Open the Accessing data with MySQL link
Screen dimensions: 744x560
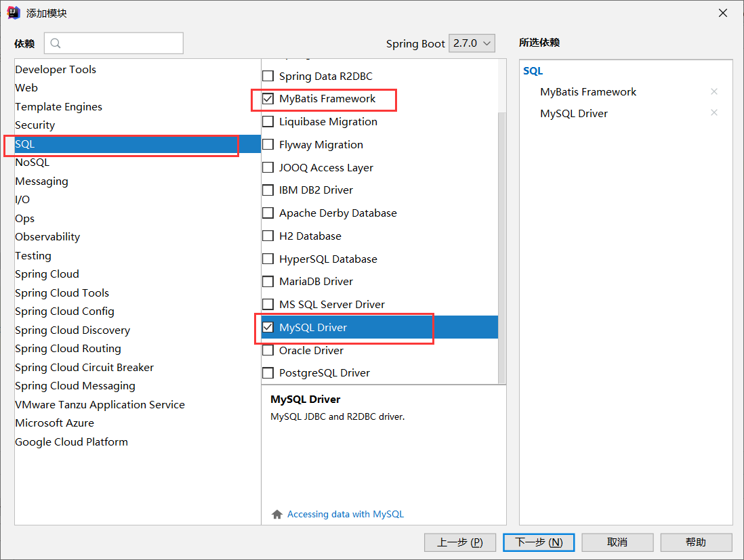346,515
